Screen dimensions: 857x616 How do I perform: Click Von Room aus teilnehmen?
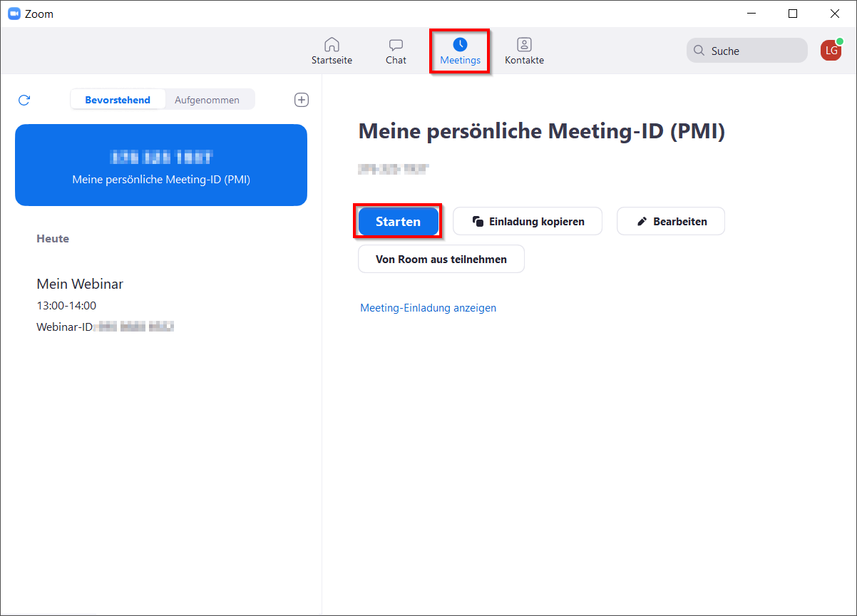[441, 259]
